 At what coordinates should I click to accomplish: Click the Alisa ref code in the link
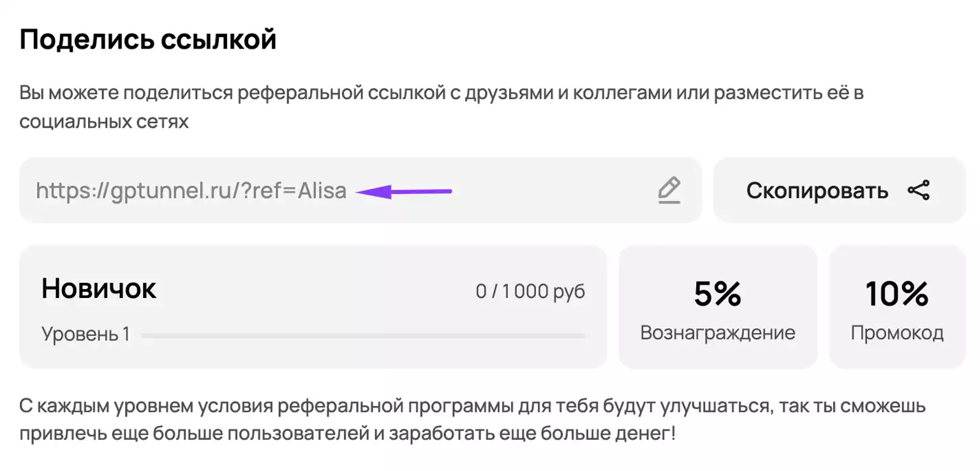pos(322,191)
